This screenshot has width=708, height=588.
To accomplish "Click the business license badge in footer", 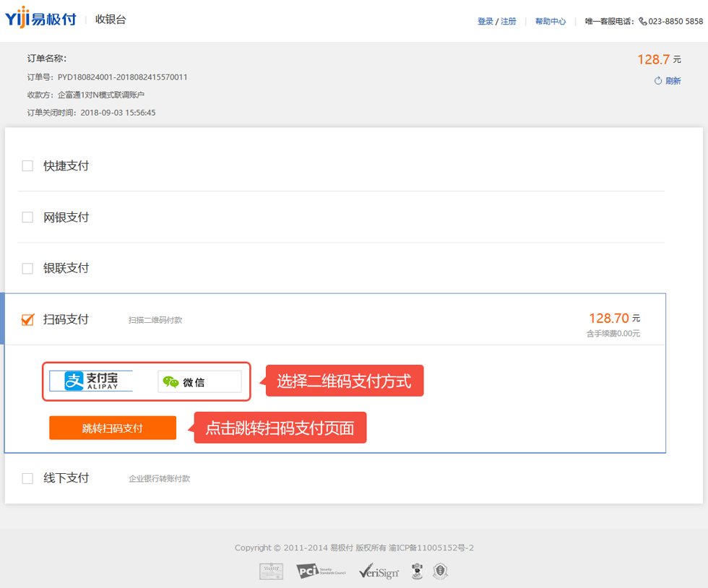I will tap(272, 571).
